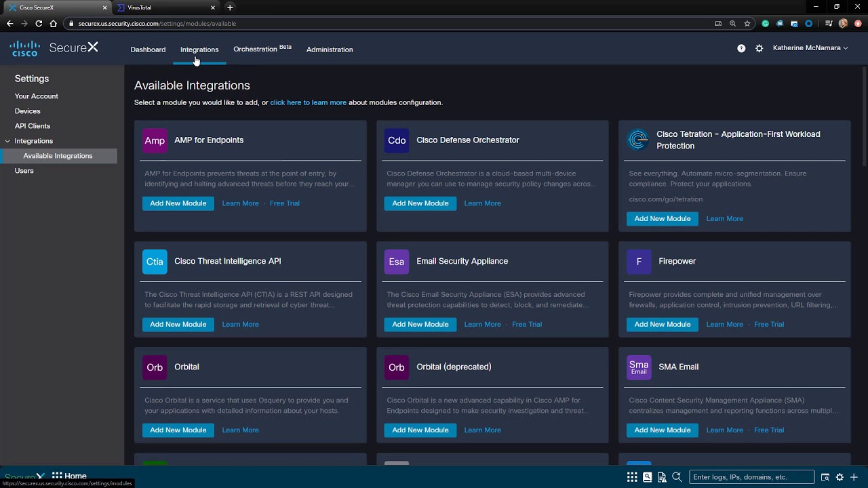This screenshot has height=488, width=868.
Task: Open Firepower Free Trial link
Action: click(769, 324)
